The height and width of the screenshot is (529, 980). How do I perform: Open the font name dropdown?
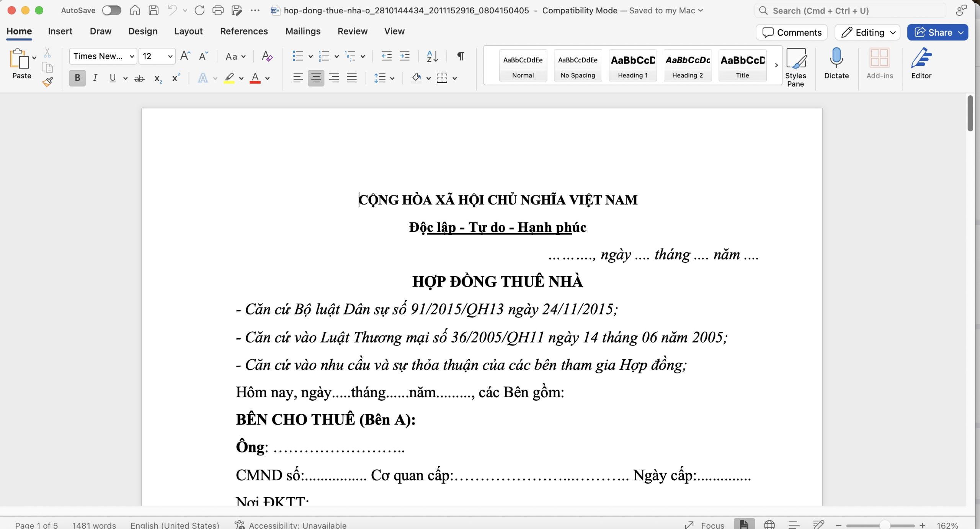pos(132,57)
